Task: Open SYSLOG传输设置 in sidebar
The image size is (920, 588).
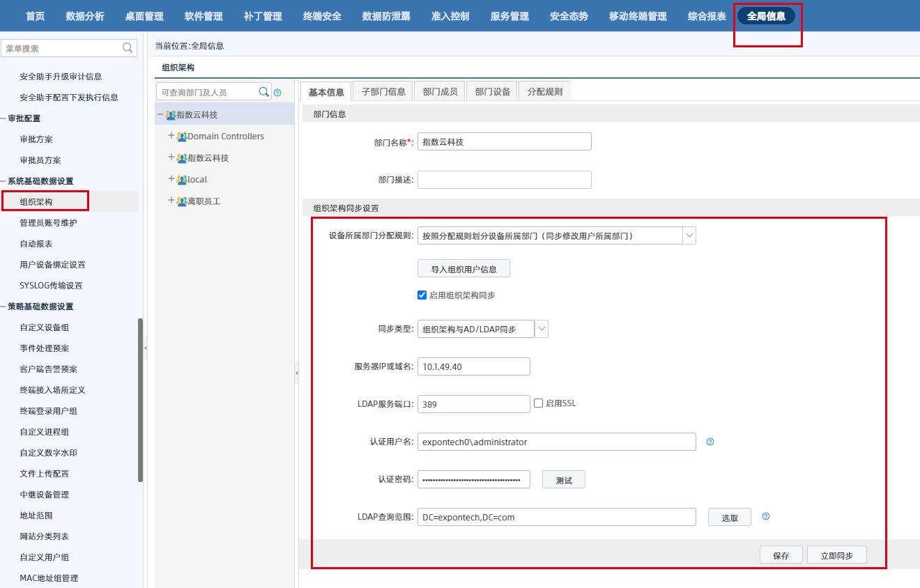Action: 51,286
